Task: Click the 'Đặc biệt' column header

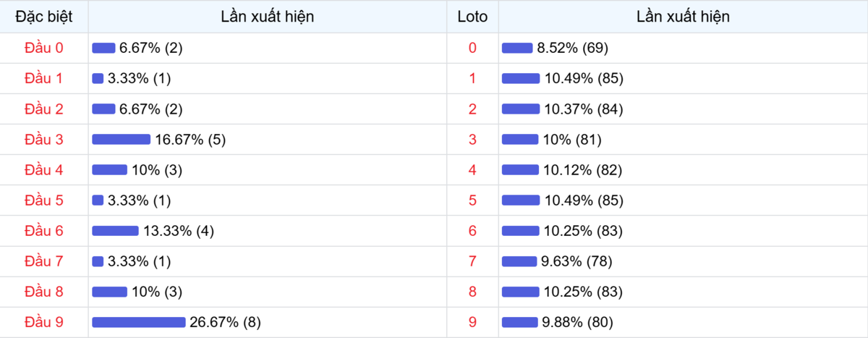Action: [44, 17]
